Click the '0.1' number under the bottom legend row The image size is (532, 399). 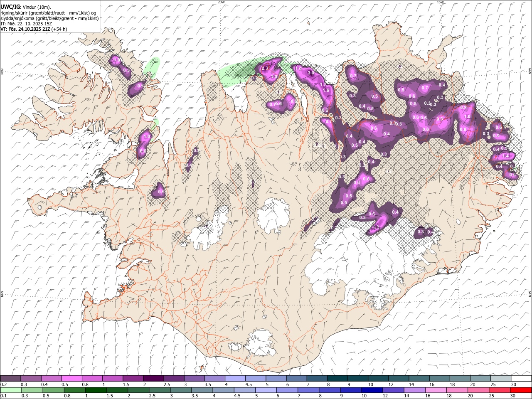click(x=4, y=396)
